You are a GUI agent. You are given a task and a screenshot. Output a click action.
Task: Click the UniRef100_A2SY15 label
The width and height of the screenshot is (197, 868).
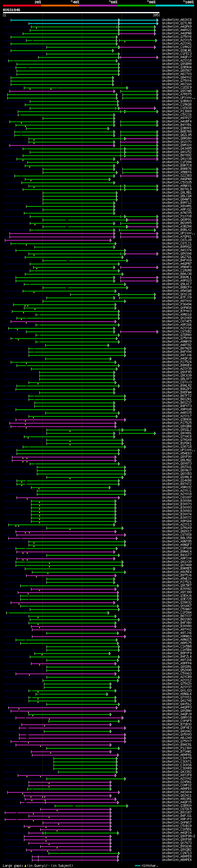click(x=177, y=40)
